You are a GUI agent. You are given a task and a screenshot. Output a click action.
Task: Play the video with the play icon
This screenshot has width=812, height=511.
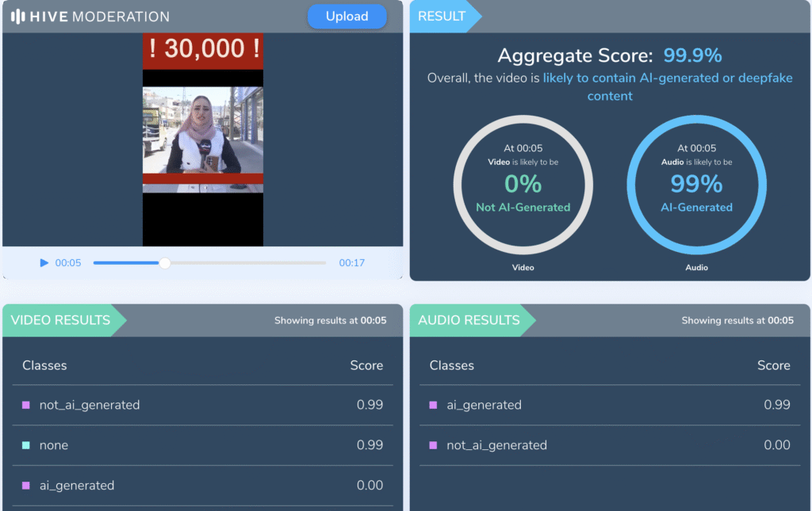44,263
